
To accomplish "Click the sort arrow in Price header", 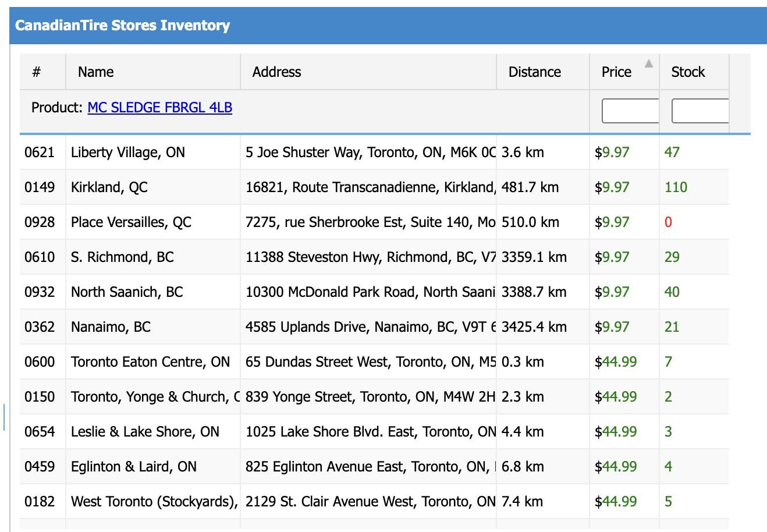I will pyautogui.click(x=649, y=64).
